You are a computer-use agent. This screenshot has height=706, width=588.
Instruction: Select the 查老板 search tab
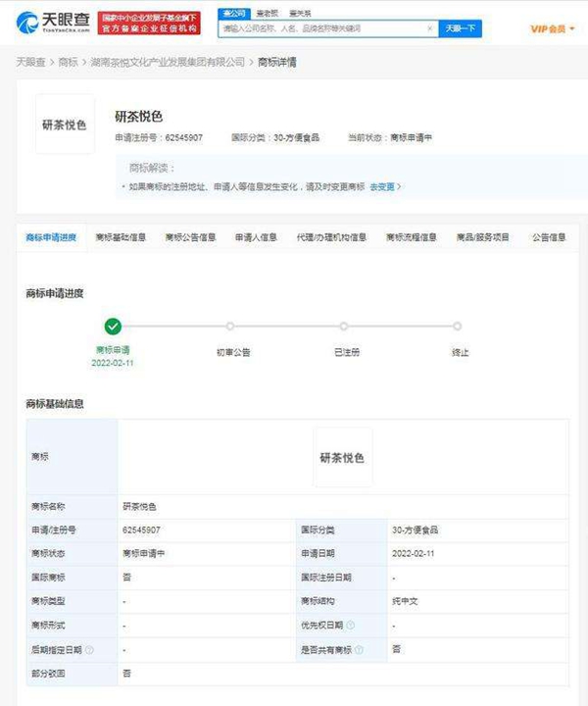point(268,14)
